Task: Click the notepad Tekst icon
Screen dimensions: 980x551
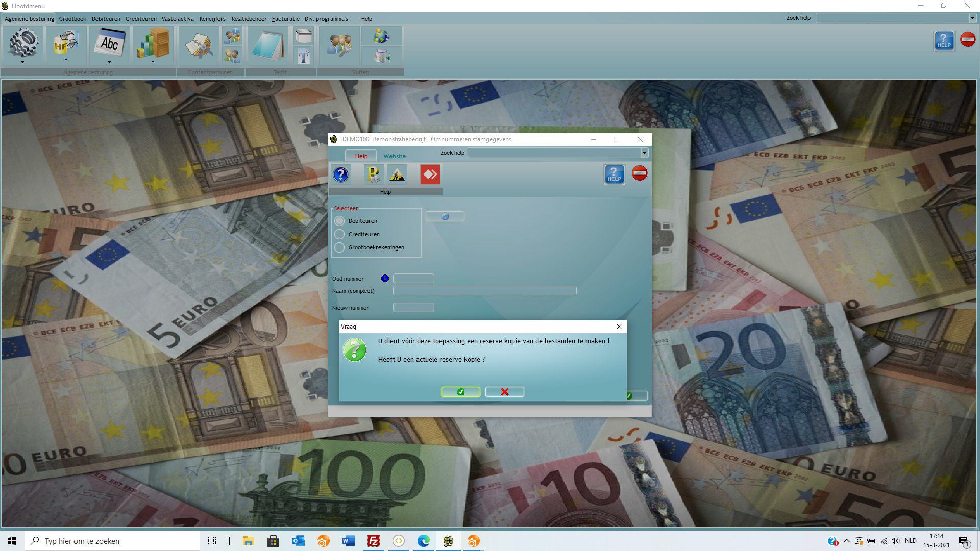Action: [x=268, y=46]
